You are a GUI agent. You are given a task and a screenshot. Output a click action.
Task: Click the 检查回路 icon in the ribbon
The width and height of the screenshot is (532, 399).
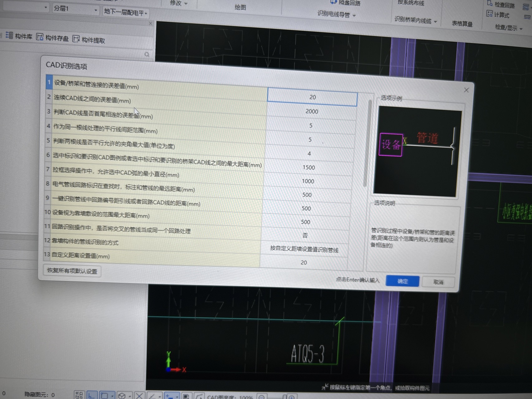(x=490, y=4)
